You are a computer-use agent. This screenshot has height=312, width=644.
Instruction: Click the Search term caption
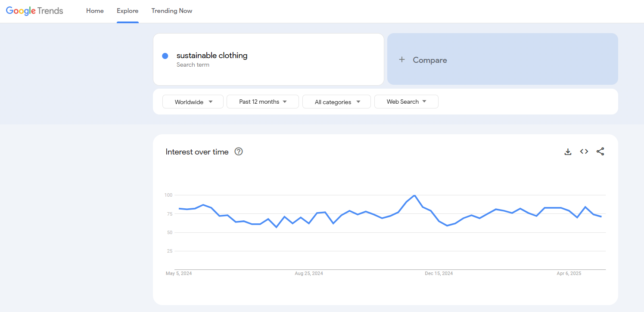point(193,65)
